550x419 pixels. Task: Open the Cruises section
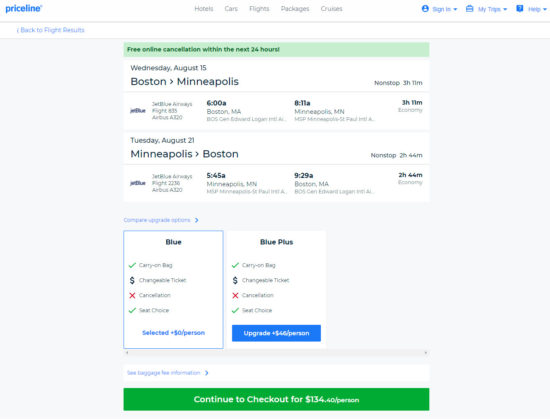pyautogui.click(x=331, y=9)
